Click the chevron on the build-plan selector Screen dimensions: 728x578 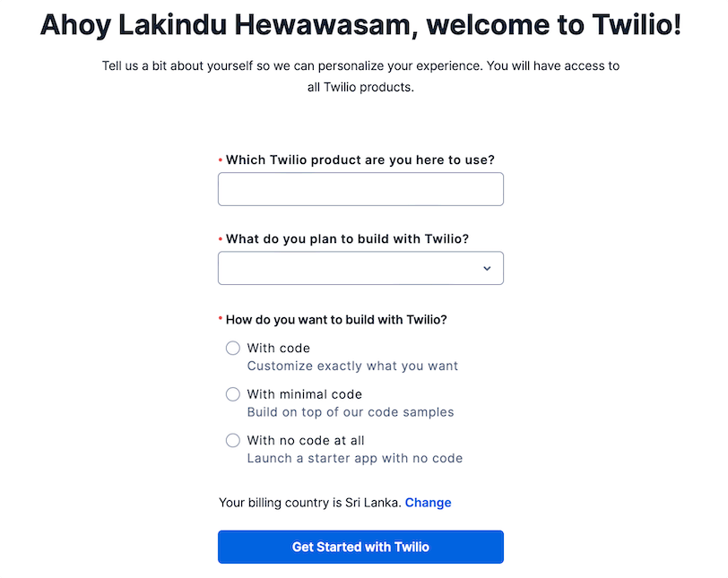[x=487, y=268]
